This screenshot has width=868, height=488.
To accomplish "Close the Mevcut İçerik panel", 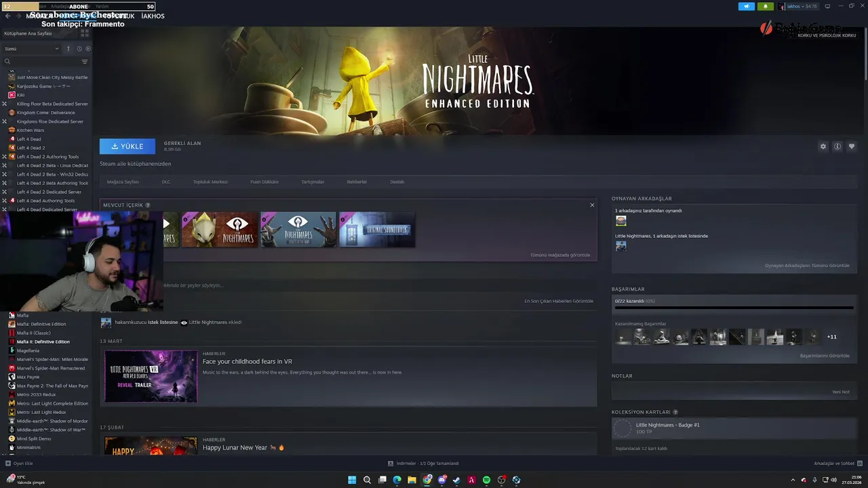I will (x=592, y=205).
